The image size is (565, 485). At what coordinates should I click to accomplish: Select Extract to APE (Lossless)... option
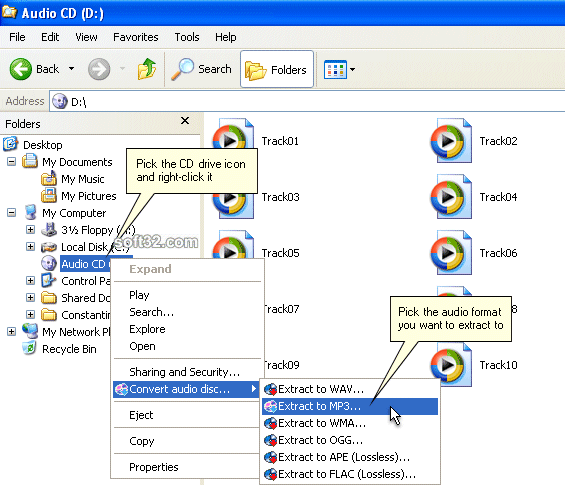[x=350, y=457]
